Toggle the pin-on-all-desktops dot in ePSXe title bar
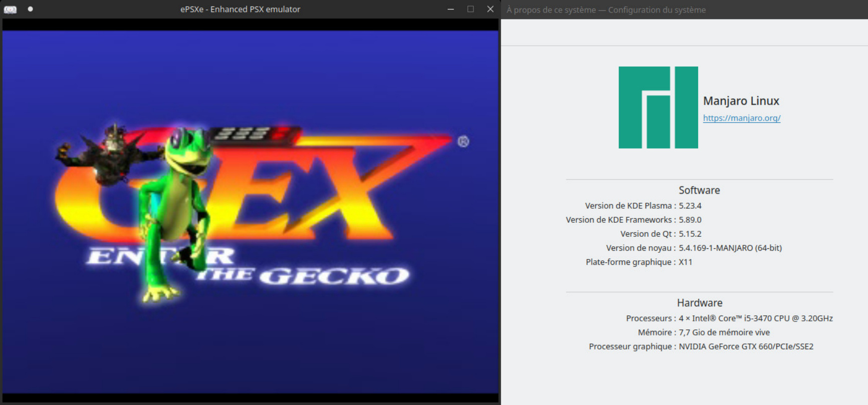Viewport: 868px width, 405px height. point(30,9)
